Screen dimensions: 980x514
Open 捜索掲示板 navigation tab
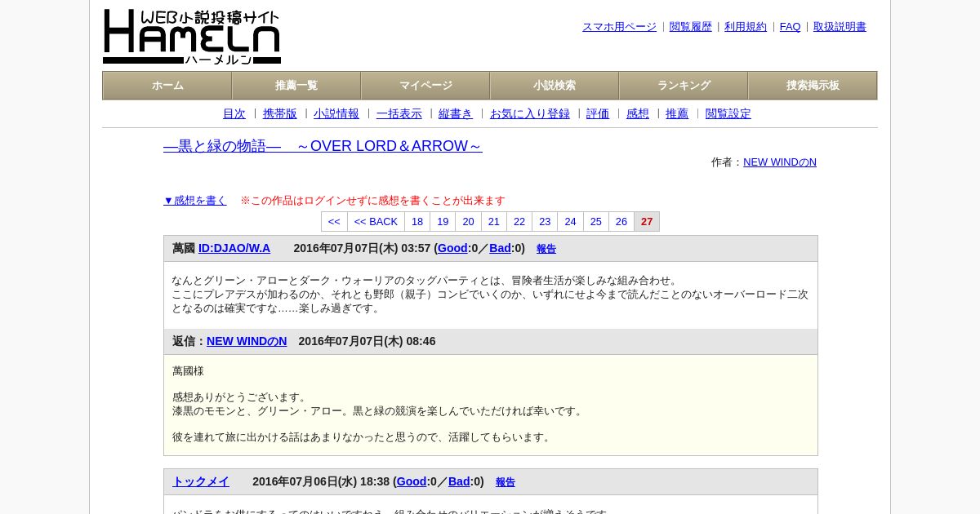click(x=813, y=86)
